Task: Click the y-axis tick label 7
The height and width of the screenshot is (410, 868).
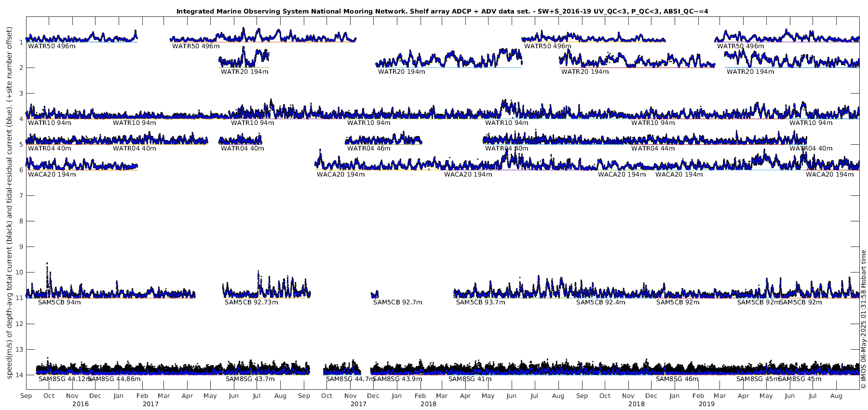Action: [21, 196]
